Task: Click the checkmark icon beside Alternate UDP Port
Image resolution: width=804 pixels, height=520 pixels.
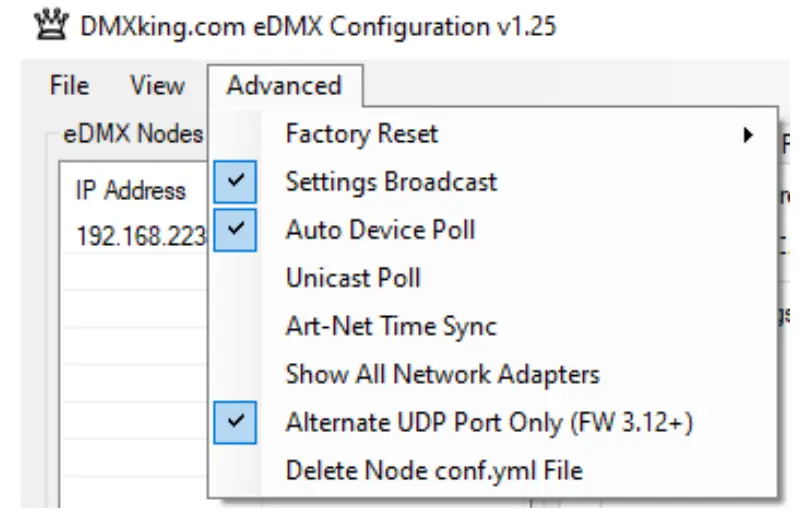Action: coord(235,422)
